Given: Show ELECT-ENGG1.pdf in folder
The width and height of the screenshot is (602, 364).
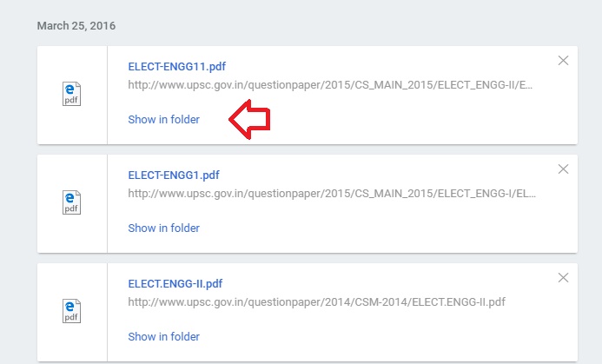Looking at the screenshot, I should point(163,228).
